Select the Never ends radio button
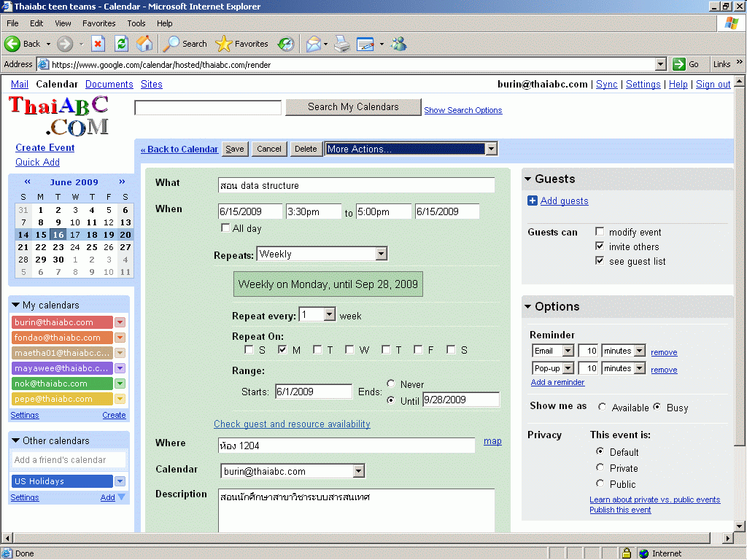 point(392,384)
